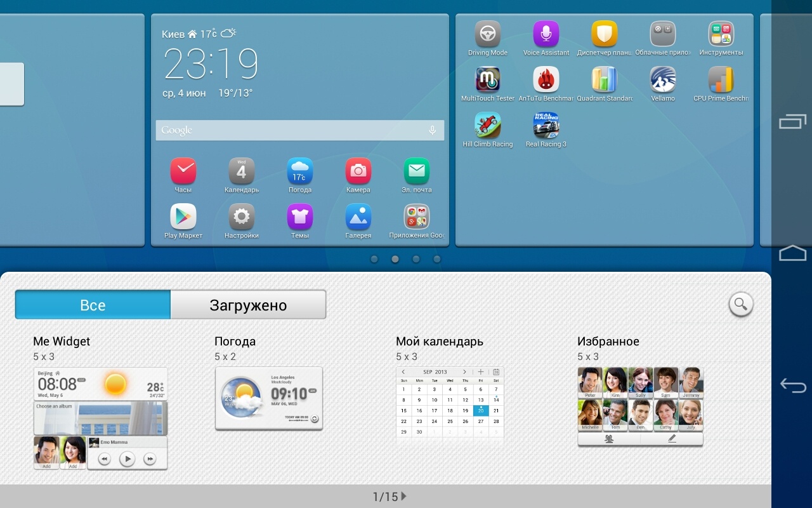Launch Real Racing 3 game
This screenshot has width=812, height=508.
coord(546,126)
